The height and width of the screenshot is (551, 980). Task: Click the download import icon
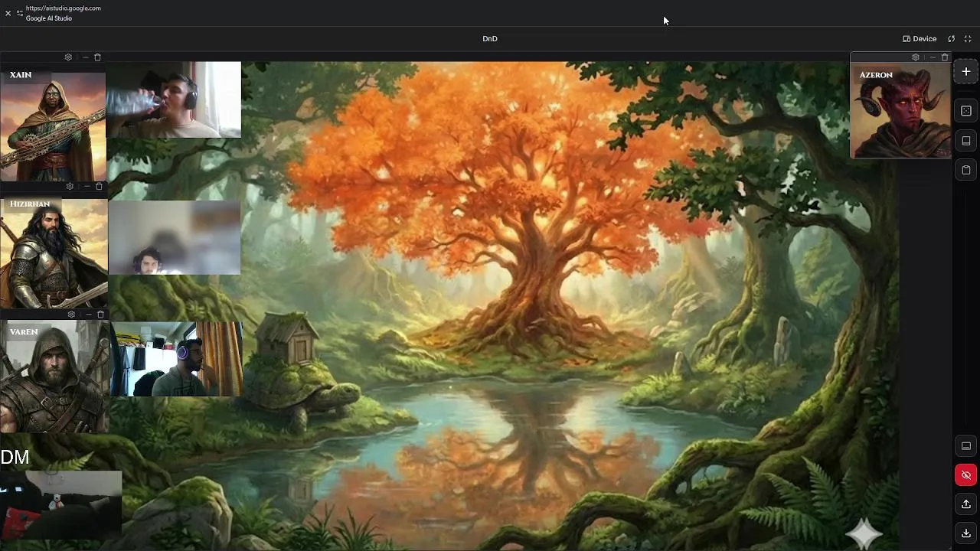tap(966, 533)
